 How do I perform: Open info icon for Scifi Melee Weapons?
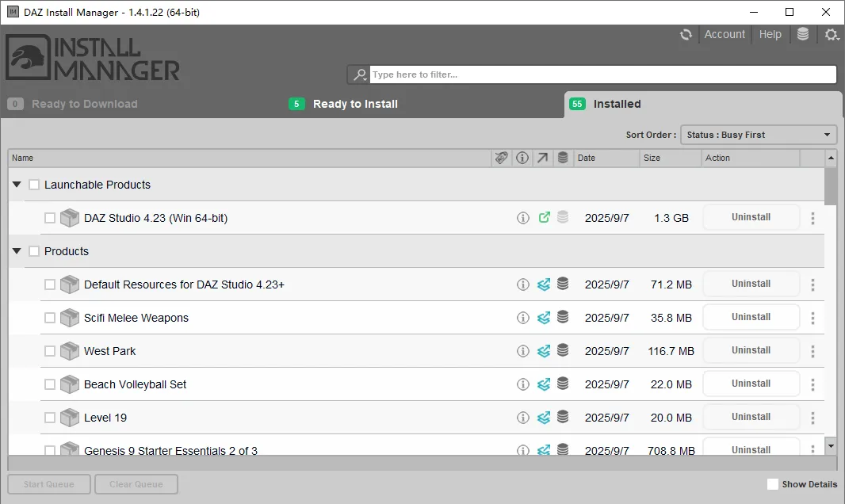click(522, 318)
